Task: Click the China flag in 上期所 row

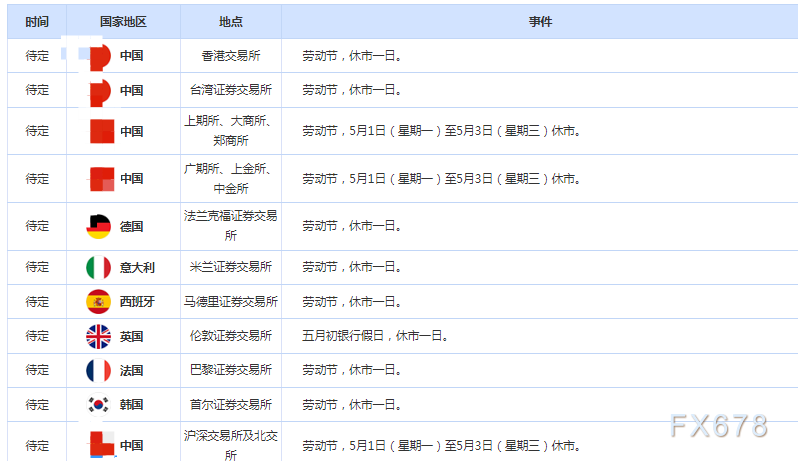Action: click(x=102, y=131)
